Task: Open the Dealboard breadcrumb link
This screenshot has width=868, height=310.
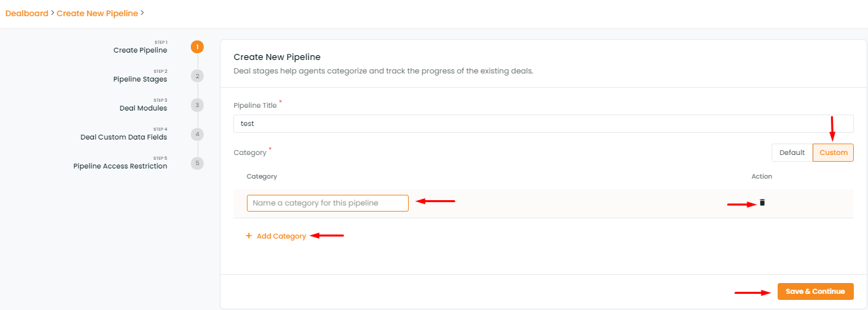Action: click(x=26, y=13)
